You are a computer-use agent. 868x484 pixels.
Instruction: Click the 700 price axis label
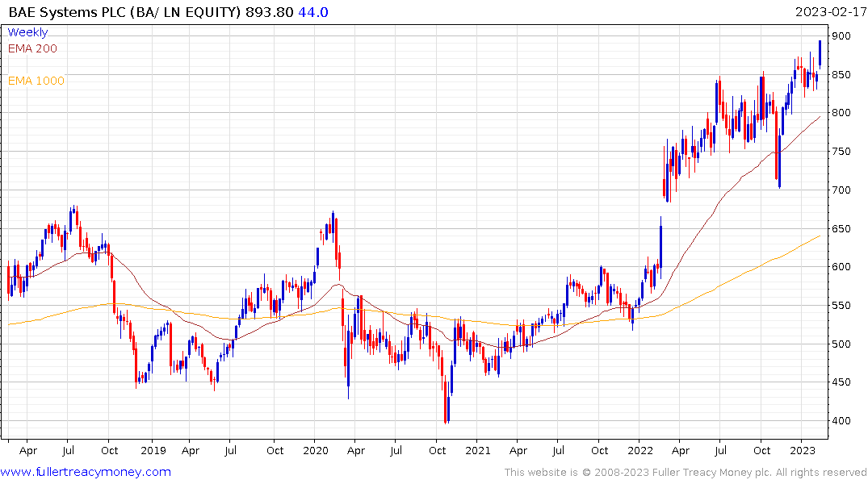(x=841, y=190)
